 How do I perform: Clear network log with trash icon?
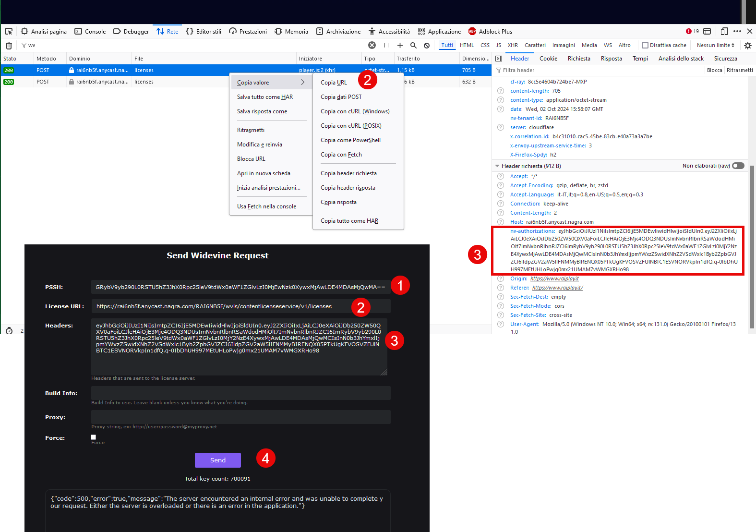click(9, 45)
